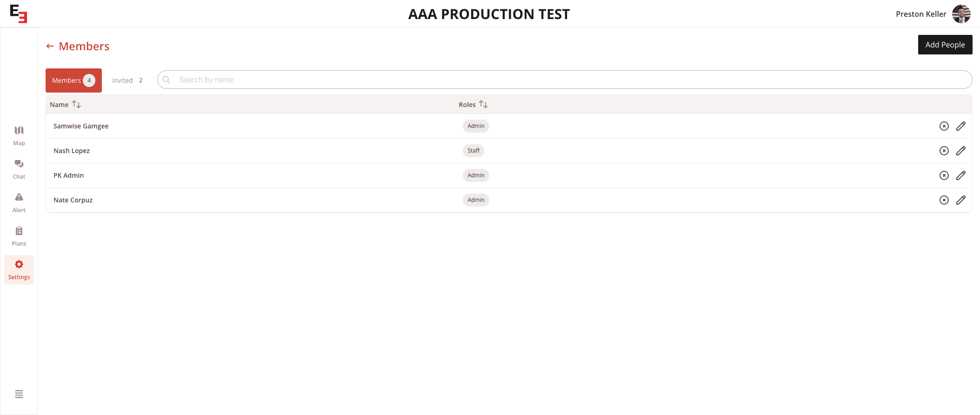Open the Alert section in sidebar
Image resolution: width=980 pixels, height=415 pixels.
[19, 203]
